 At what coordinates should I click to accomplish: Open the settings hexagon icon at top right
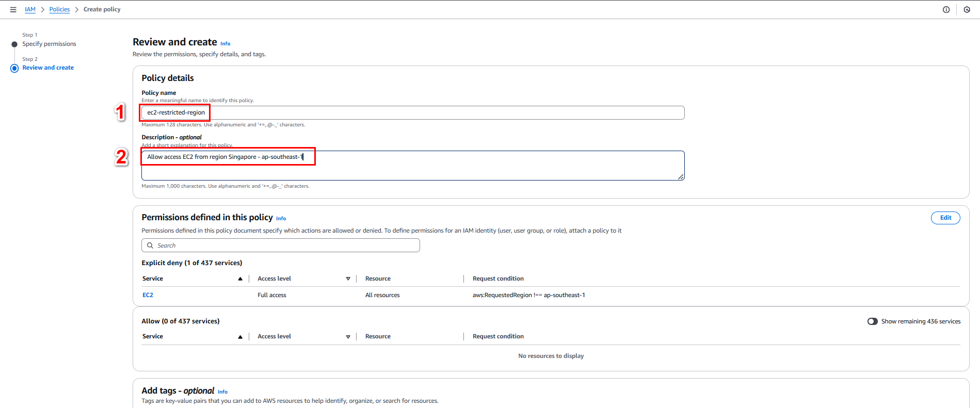[x=967, y=9]
